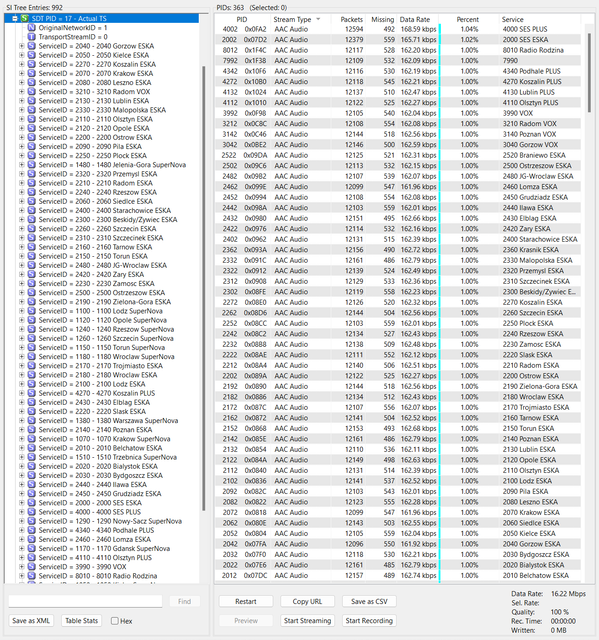Expand ServiceID 2190 Zielona-Gora ESKA node
Viewport: 599px width, 640px height.
[22, 302]
